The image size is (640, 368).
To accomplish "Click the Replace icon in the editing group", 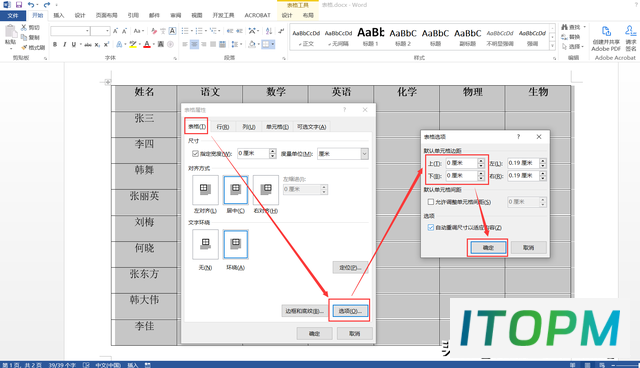I will pyautogui.click(x=564, y=37).
